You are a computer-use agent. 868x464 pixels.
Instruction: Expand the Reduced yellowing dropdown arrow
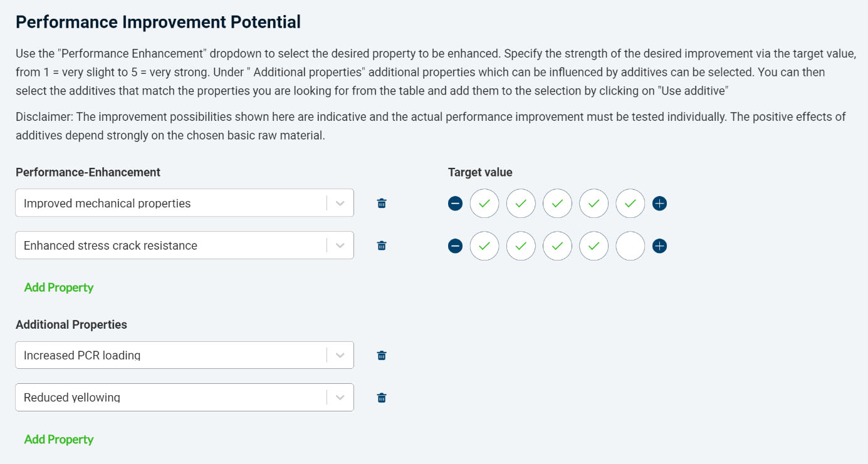click(x=340, y=398)
